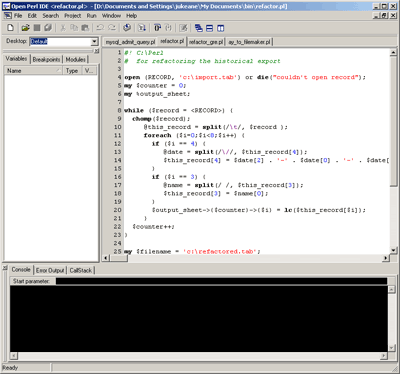The height and width of the screenshot is (374, 400).
Task: Select the Console tab
Action: coord(21,269)
